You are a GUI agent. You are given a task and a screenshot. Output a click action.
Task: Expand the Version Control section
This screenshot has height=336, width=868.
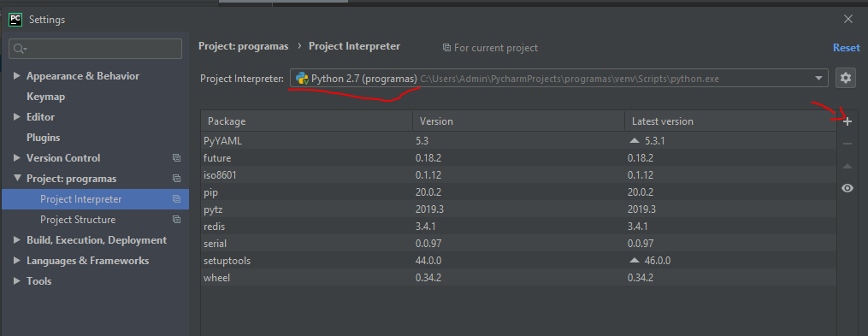pyautogui.click(x=16, y=158)
